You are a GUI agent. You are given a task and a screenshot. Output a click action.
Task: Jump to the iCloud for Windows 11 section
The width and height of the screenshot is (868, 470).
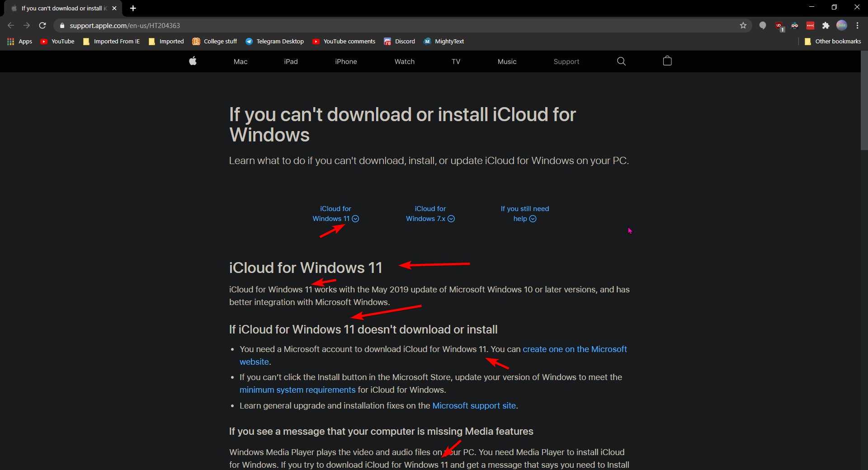pos(335,214)
